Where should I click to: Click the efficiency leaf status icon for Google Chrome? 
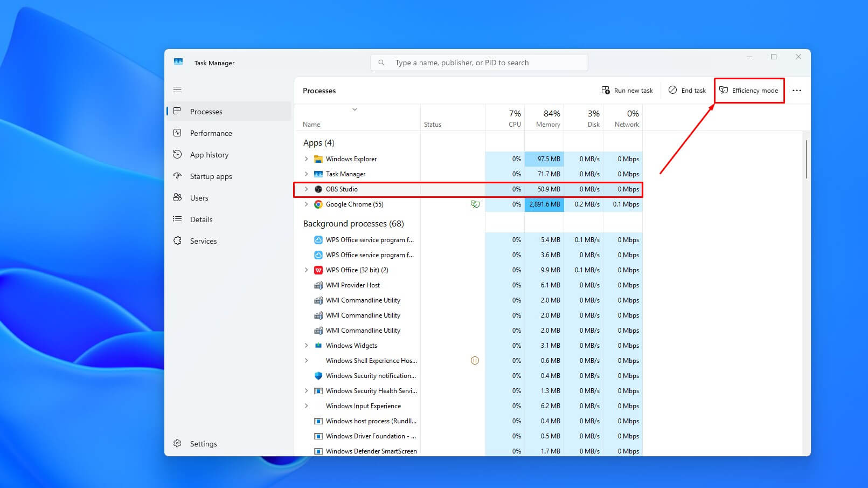pos(475,204)
